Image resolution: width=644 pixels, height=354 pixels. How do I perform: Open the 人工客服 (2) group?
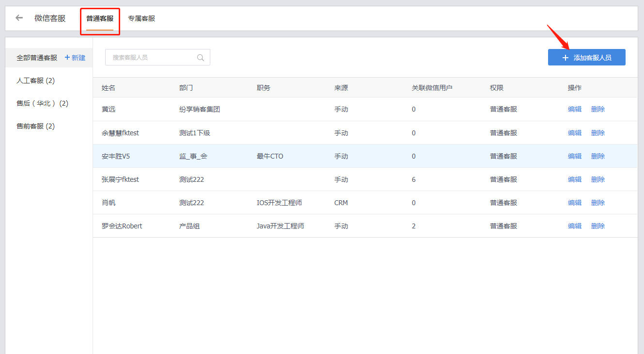[x=35, y=80]
